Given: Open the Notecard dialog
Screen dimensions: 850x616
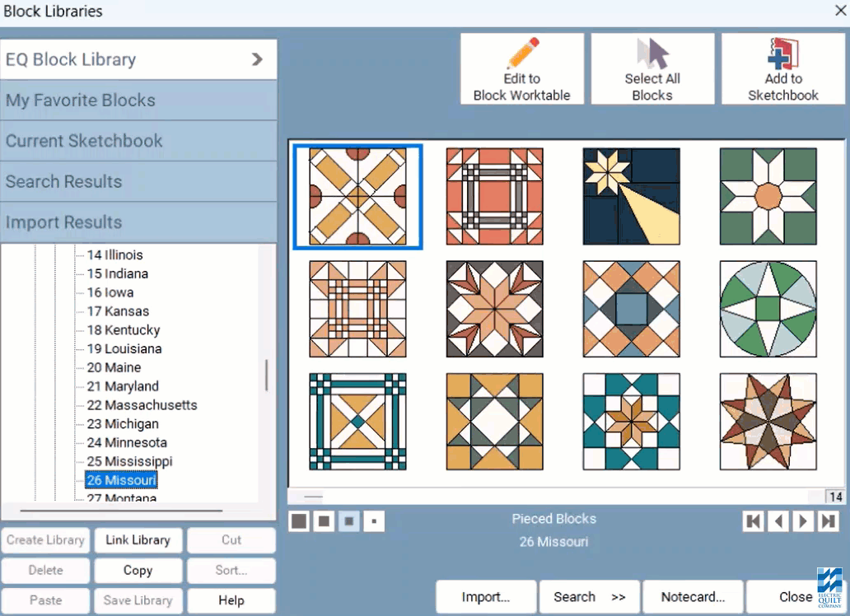Looking at the screenshot, I should click(x=693, y=596).
